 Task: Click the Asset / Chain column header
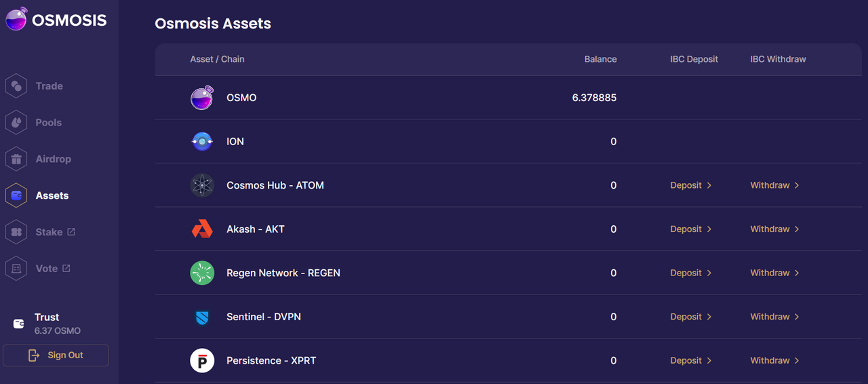tap(217, 59)
